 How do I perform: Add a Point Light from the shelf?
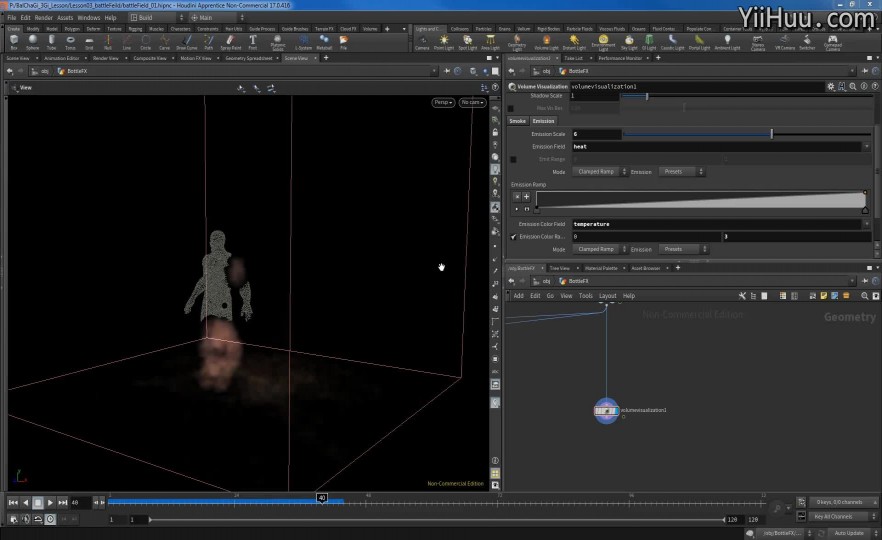(x=444, y=42)
